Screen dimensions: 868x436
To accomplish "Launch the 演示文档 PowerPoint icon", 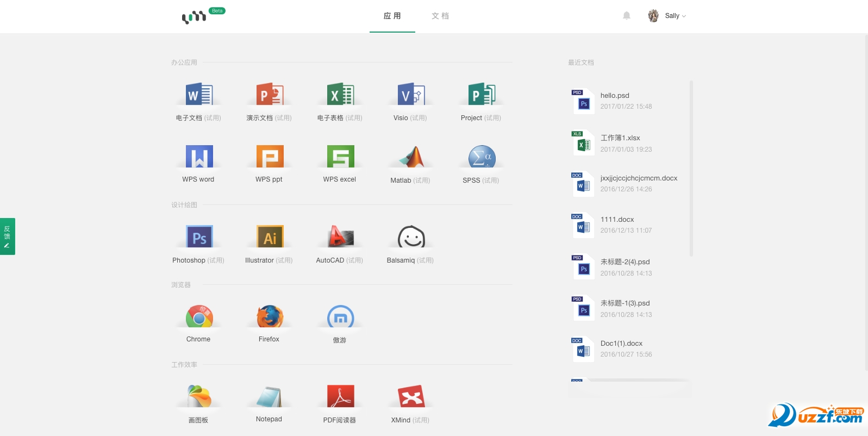I will pos(270,94).
